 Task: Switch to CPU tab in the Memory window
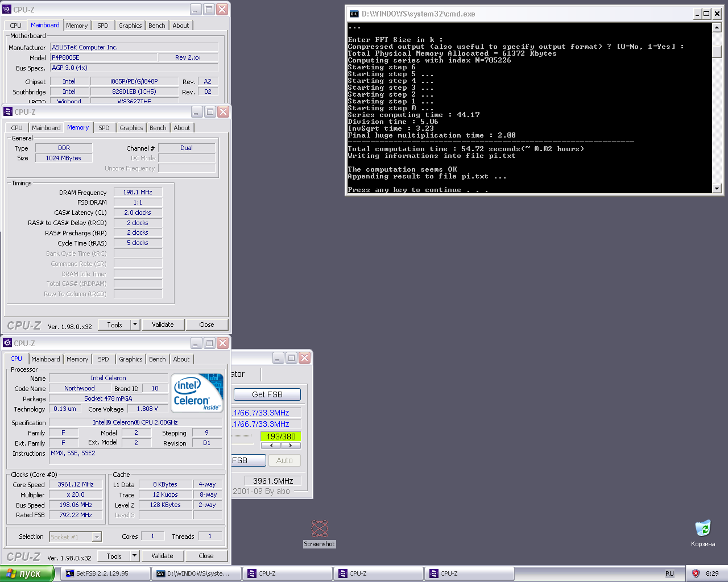point(16,128)
